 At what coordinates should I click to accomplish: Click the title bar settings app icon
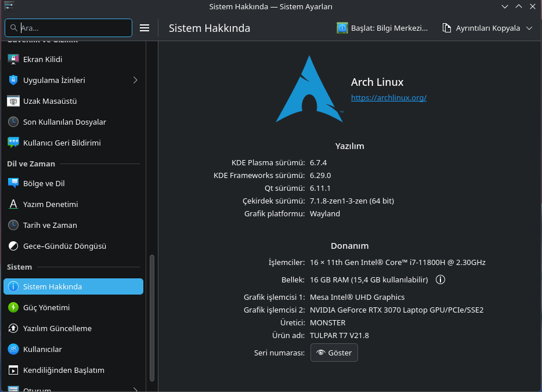[9, 6]
